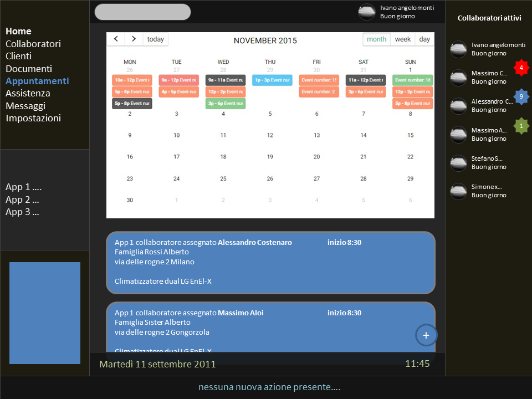Viewport: 532px width, 399px height.
Task: Open Sunday 12p - 2p event
Action: click(412, 91)
